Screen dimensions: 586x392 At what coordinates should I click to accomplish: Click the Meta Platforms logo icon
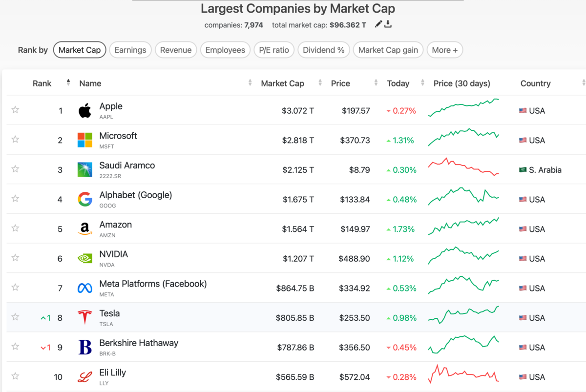[85, 288]
